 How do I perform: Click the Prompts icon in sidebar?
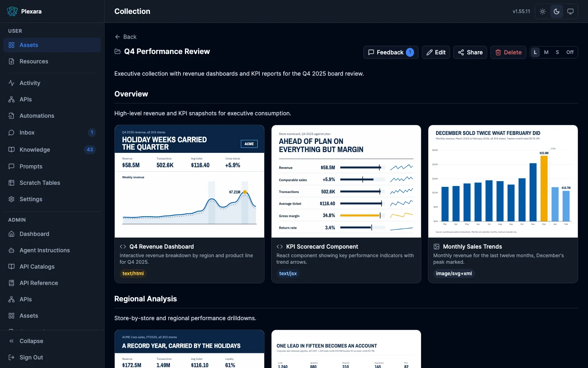(11, 166)
